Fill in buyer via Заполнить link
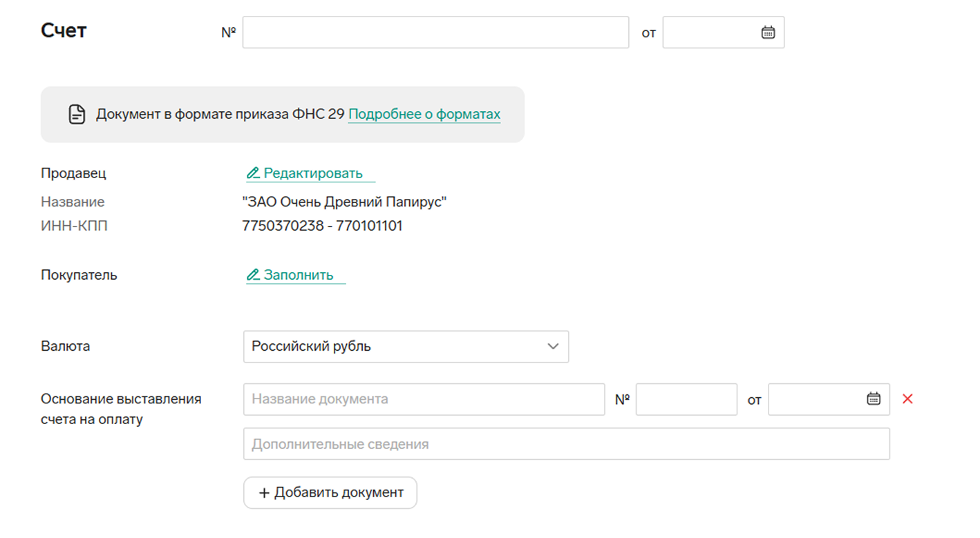 pyautogui.click(x=299, y=275)
